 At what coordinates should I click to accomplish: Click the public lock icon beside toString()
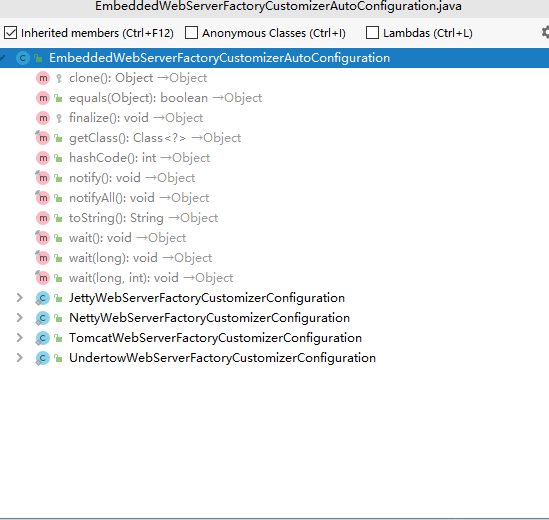click(x=58, y=219)
